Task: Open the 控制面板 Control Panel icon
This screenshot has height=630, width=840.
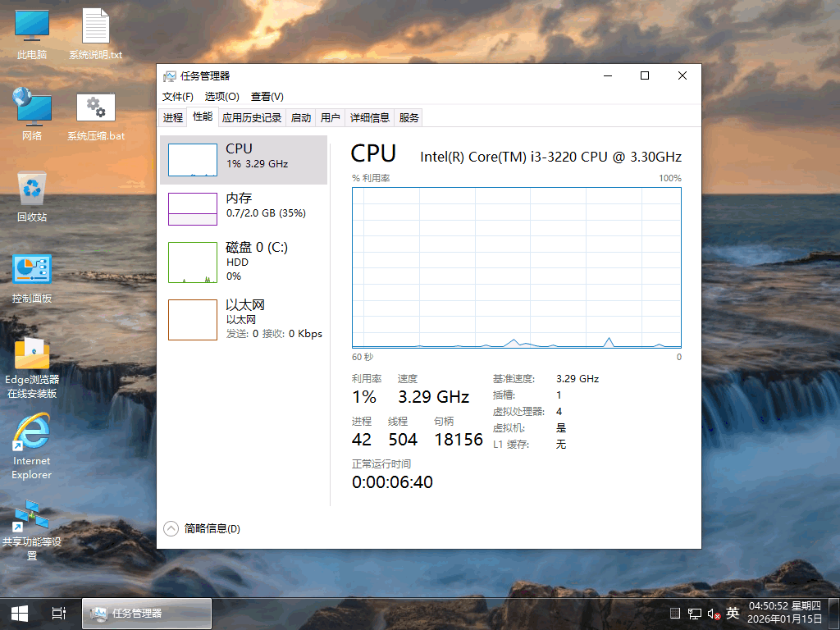Action: [32, 278]
